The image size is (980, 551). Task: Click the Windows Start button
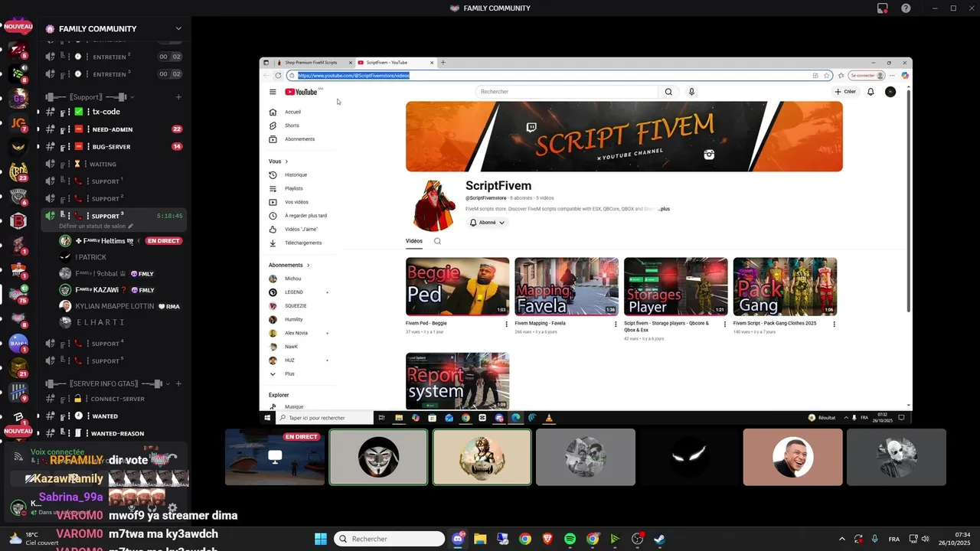[x=320, y=539]
